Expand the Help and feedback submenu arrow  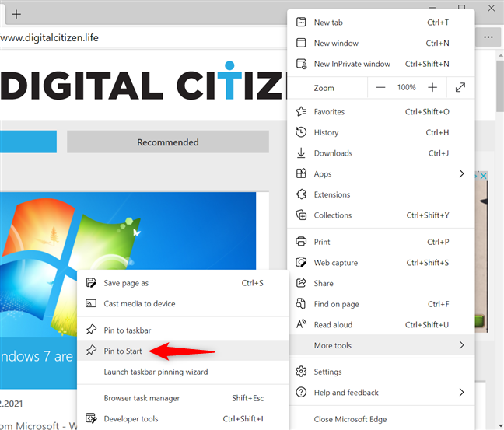[461, 392]
